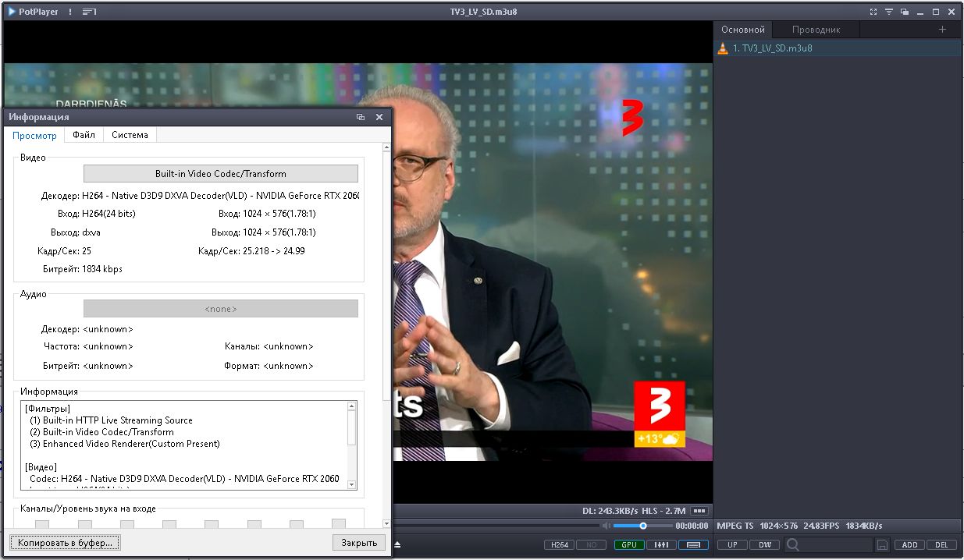Open the equalizer control panel button
This screenshot has height=560, width=964.
[x=661, y=545]
